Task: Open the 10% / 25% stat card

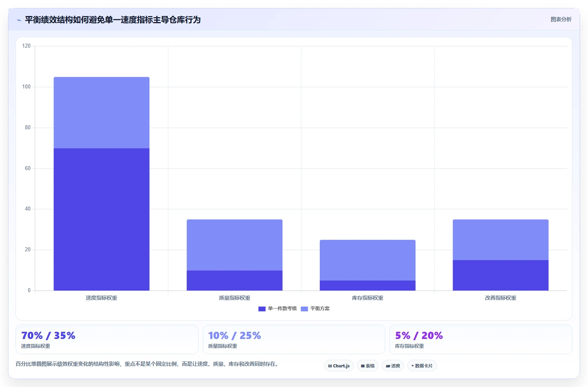Action: (x=294, y=339)
